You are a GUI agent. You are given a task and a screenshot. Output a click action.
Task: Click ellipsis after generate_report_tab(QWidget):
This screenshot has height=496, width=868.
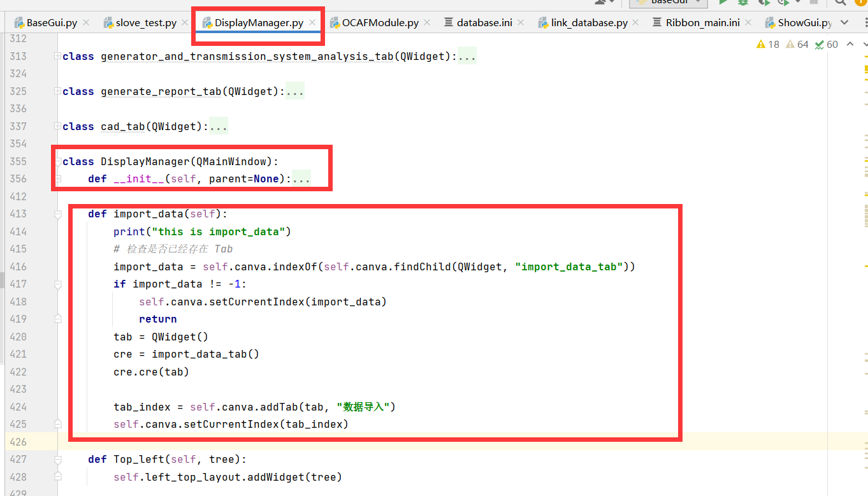tap(295, 91)
